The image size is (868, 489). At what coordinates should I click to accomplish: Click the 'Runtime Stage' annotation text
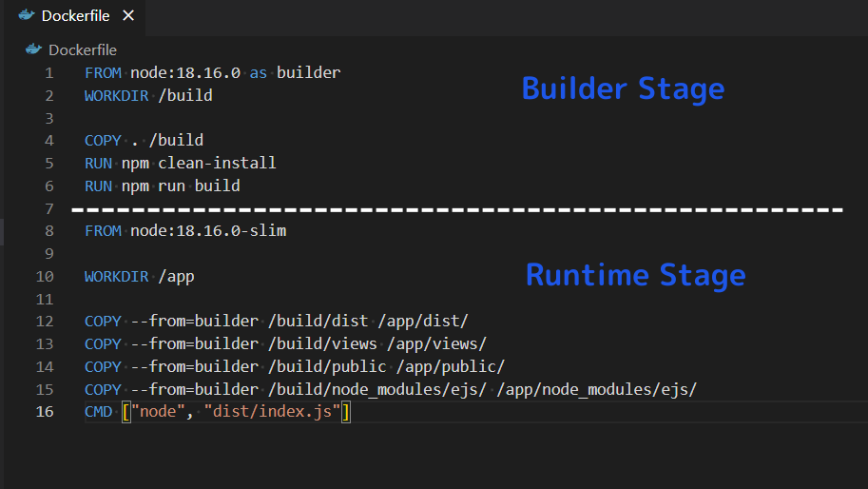[x=635, y=275]
